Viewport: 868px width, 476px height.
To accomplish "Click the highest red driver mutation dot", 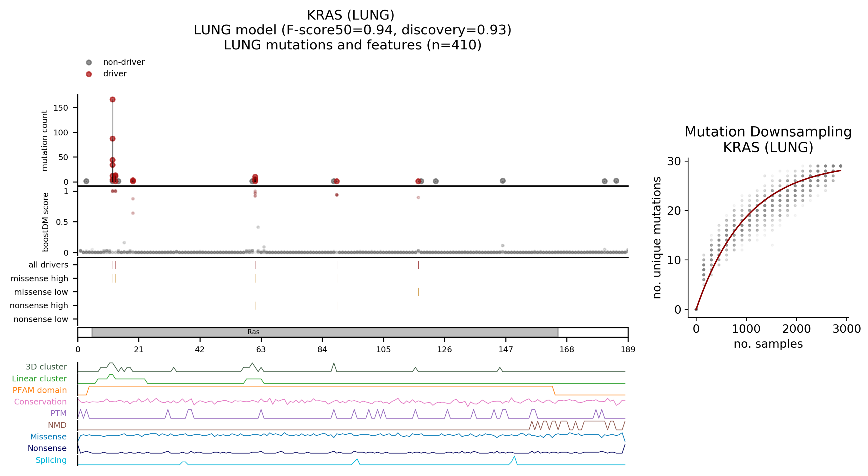I will (x=113, y=99).
